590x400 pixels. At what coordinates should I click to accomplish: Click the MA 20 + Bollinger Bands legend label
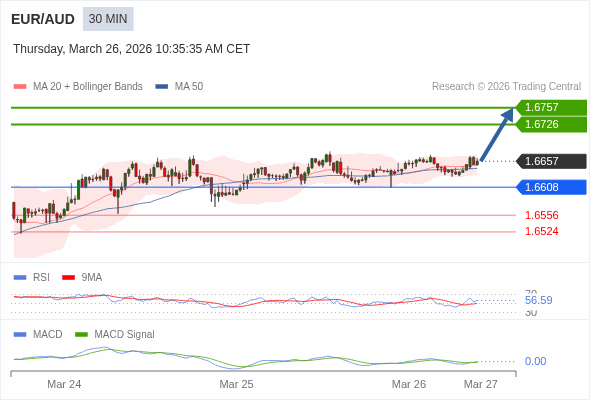point(88,87)
